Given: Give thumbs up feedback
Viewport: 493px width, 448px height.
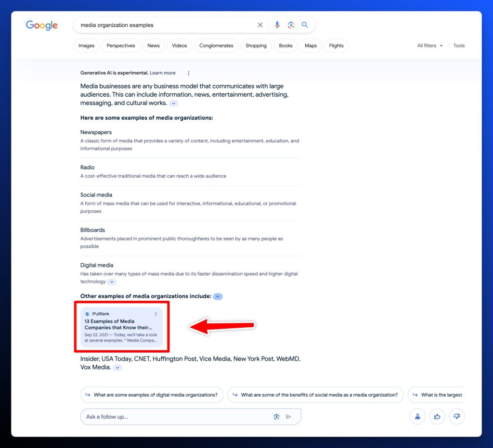Looking at the screenshot, I should (437, 417).
